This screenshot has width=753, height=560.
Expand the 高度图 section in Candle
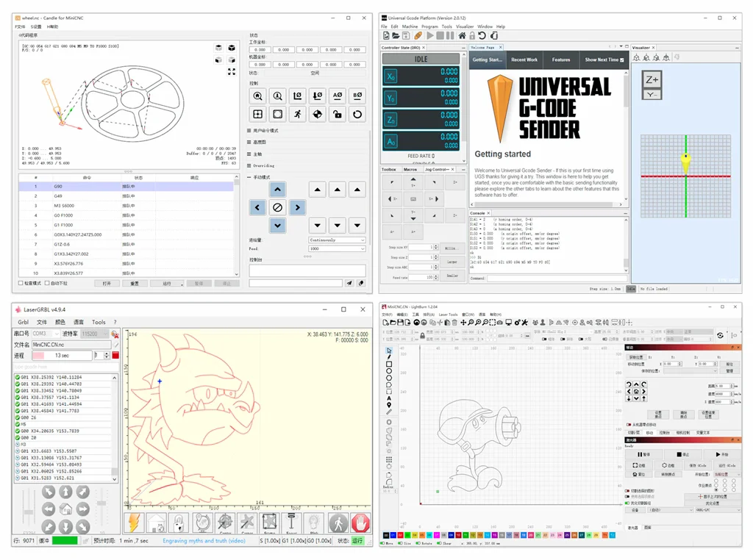point(257,142)
